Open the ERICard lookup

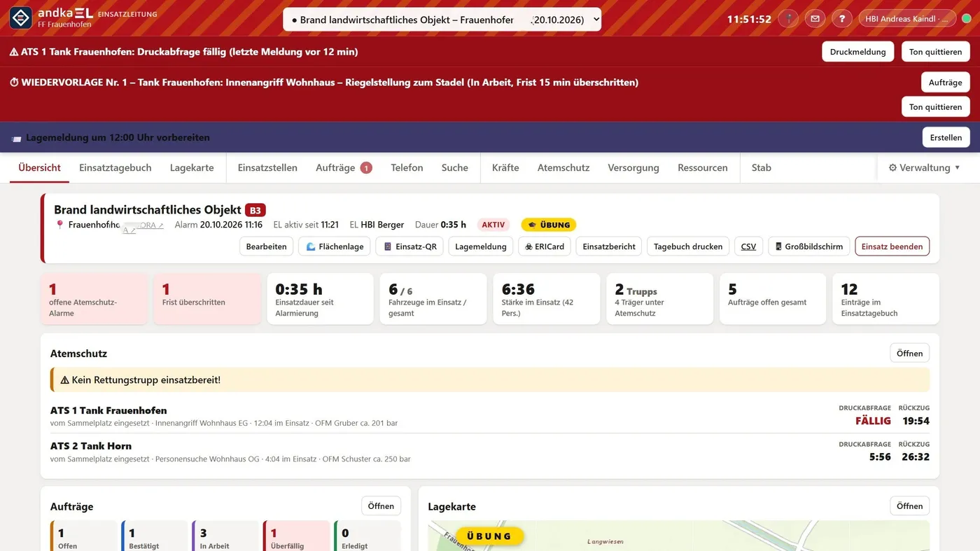pos(544,246)
